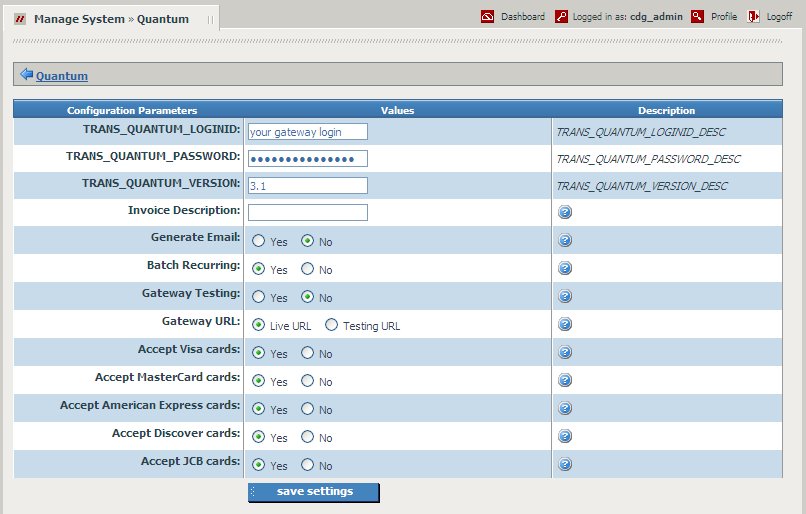806x514 pixels.
Task: Click the Quantum back link
Action: point(62,76)
